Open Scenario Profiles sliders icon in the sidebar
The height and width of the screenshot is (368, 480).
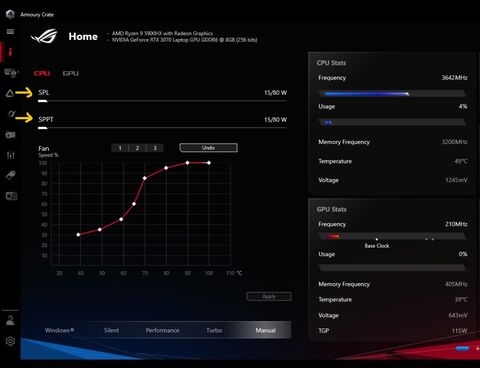[10, 155]
